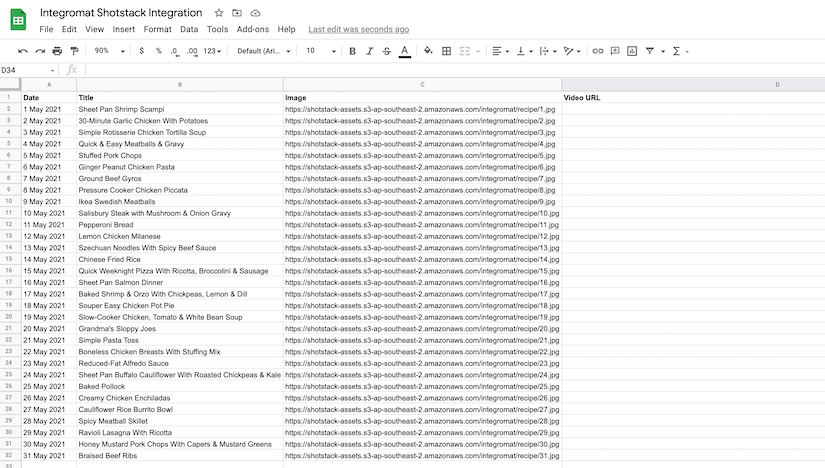Image resolution: width=825 pixels, height=468 pixels.
Task: Click the merge cells icon
Action: [465, 51]
